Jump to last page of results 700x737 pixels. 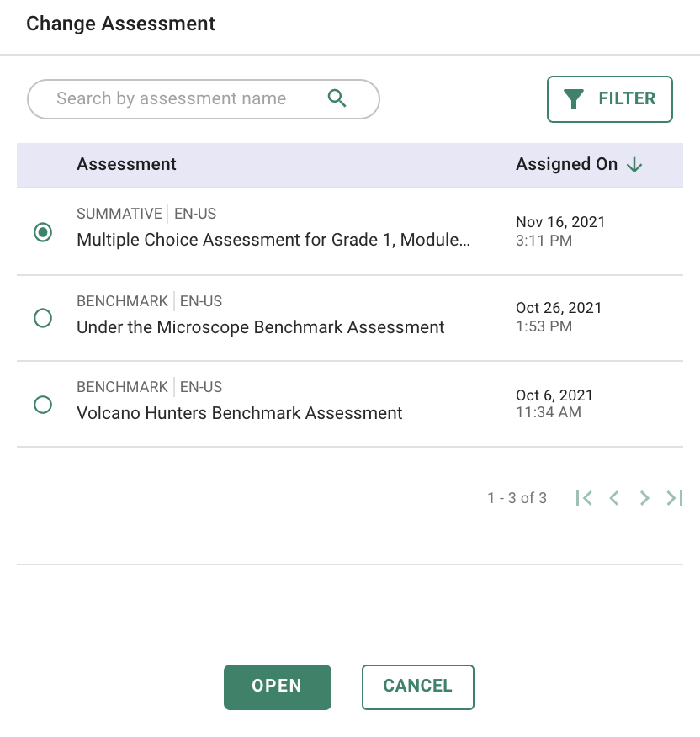click(x=675, y=498)
